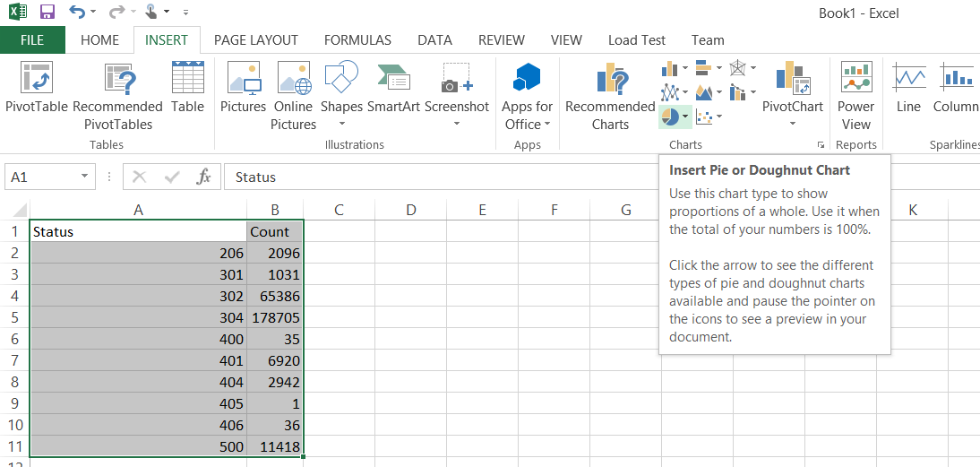Screen dimensions: 980x467
Task: Insert a Column sparkline
Action: 956,88
